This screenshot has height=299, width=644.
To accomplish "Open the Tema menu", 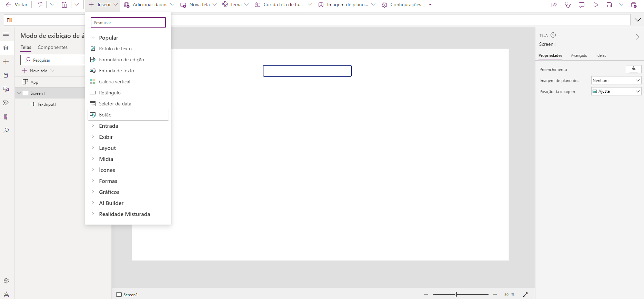I will [x=235, y=5].
